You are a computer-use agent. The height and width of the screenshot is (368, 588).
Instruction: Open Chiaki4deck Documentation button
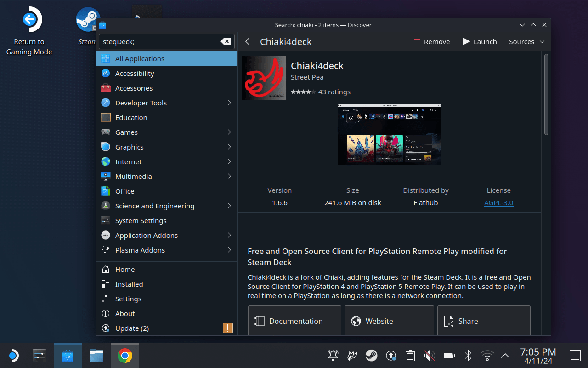(x=294, y=321)
